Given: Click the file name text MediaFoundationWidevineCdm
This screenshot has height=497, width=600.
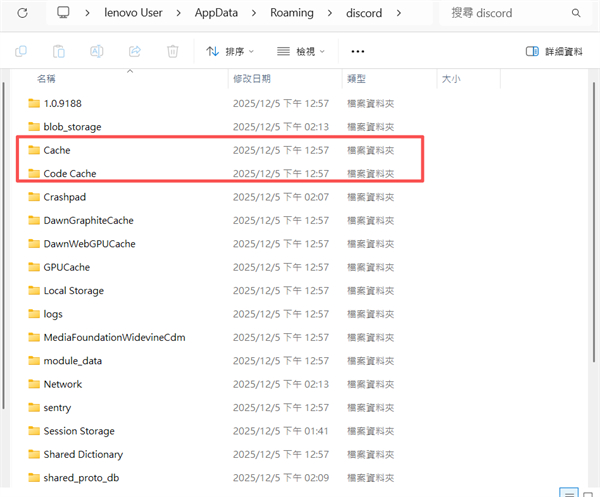Looking at the screenshot, I should click(114, 337).
